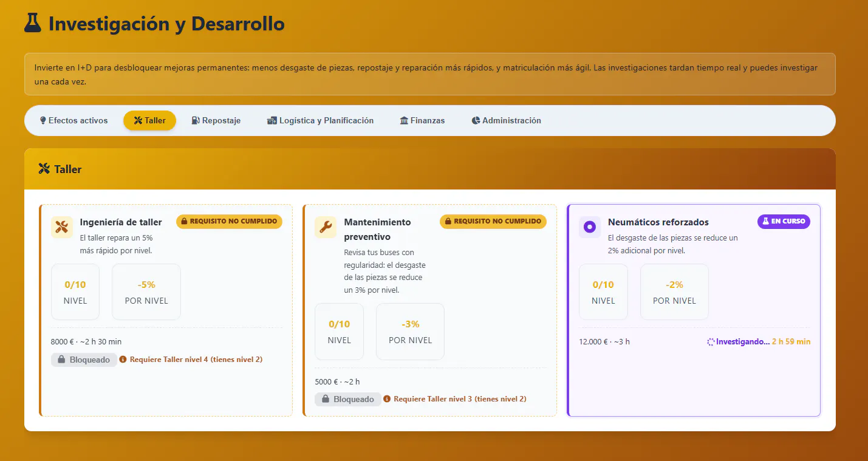
Task: Click 'El taller repara un 5%' description
Action: pyautogui.click(x=116, y=244)
